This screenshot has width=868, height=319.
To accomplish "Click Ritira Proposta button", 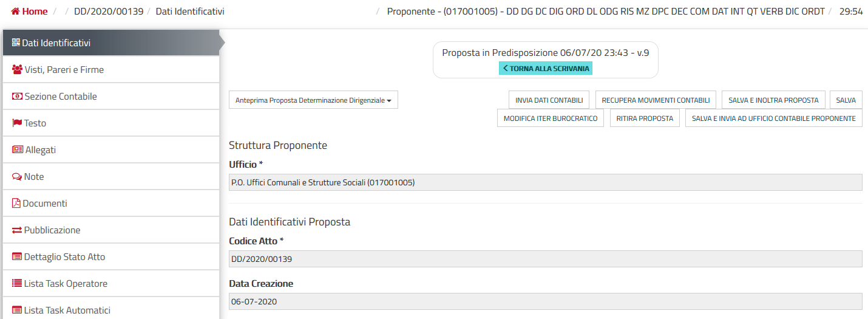I will [x=645, y=118].
